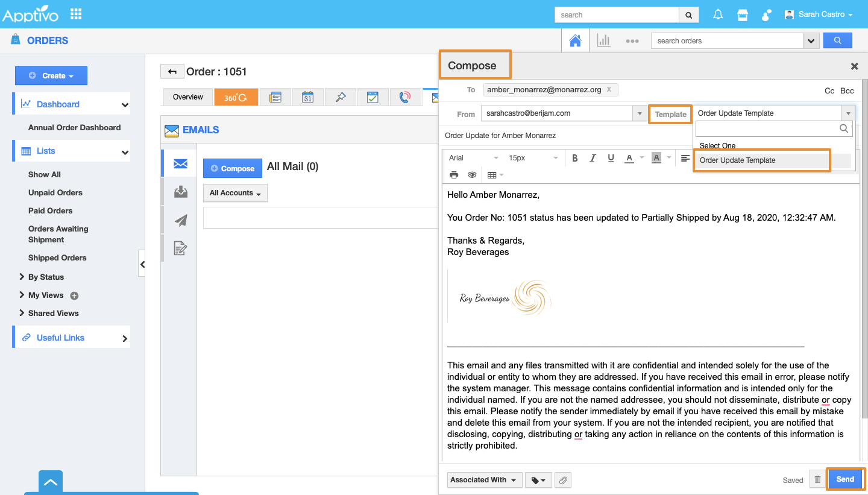Open the inbox tray icon in Emails sidebar

180,192
